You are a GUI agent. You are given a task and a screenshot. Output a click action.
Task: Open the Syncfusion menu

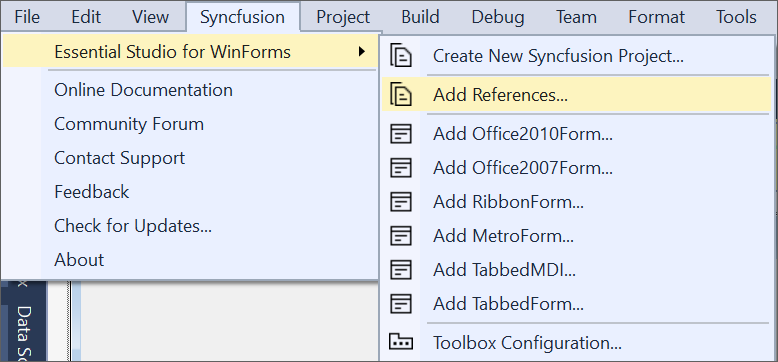click(x=243, y=17)
